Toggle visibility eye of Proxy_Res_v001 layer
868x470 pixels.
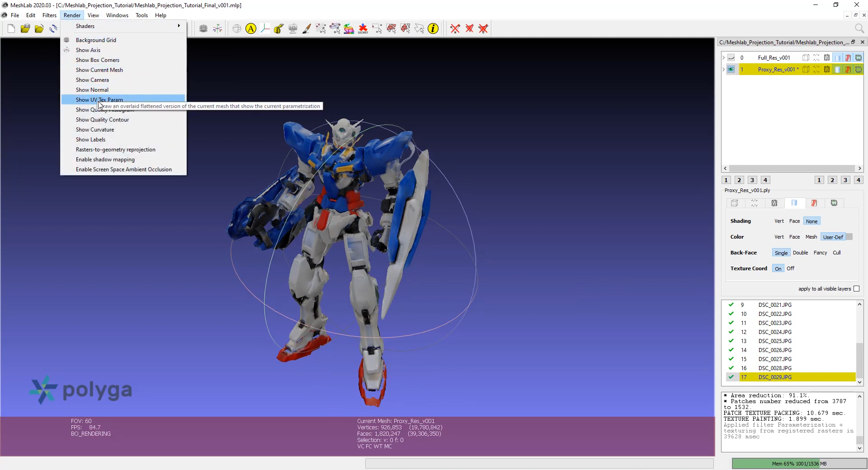pyautogui.click(x=731, y=69)
